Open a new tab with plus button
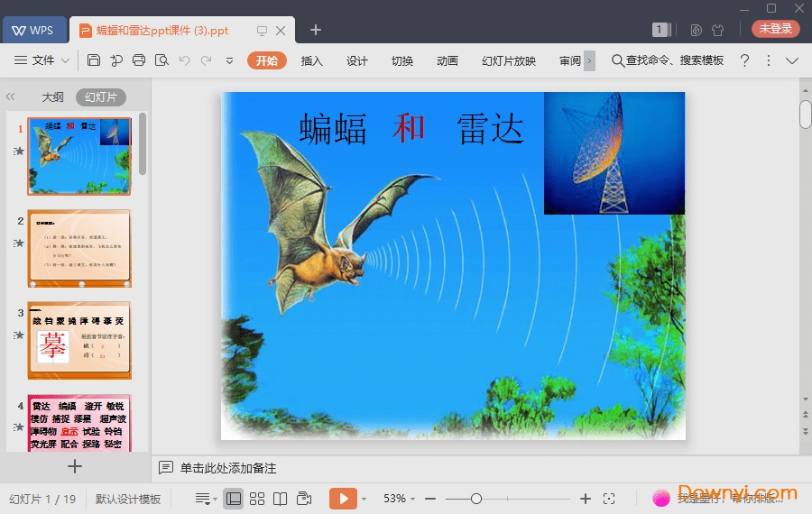 tap(316, 30)
